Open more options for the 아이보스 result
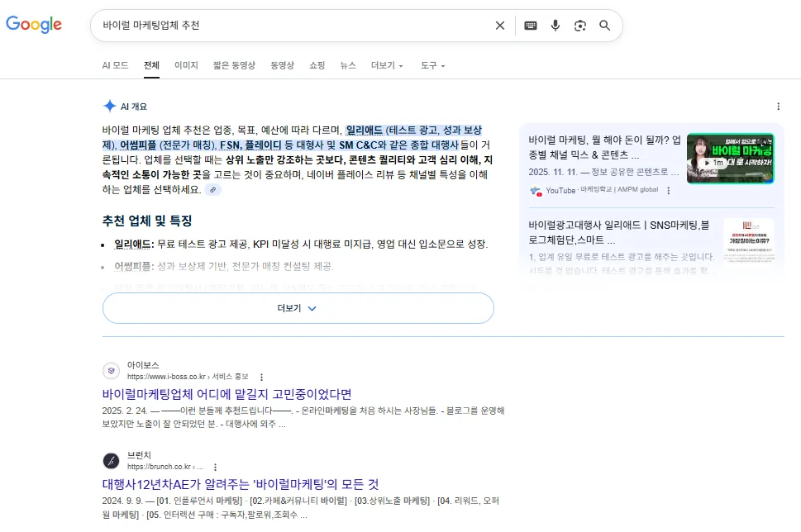 (x=262, y=377)
